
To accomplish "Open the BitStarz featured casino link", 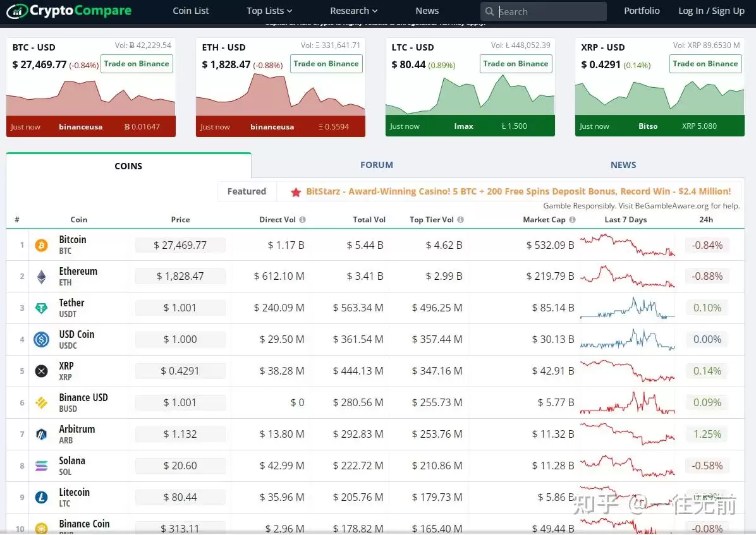I will (518, 191).
